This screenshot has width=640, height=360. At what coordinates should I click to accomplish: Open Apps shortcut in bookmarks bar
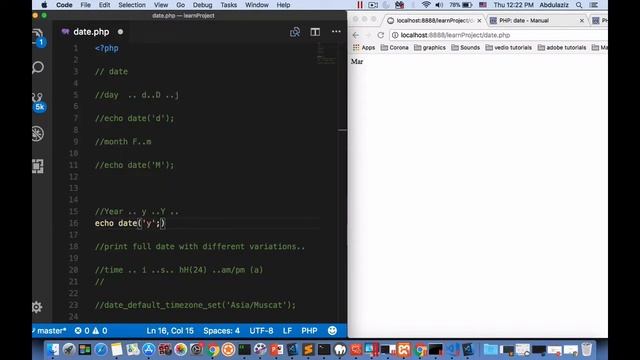(364, 47)
